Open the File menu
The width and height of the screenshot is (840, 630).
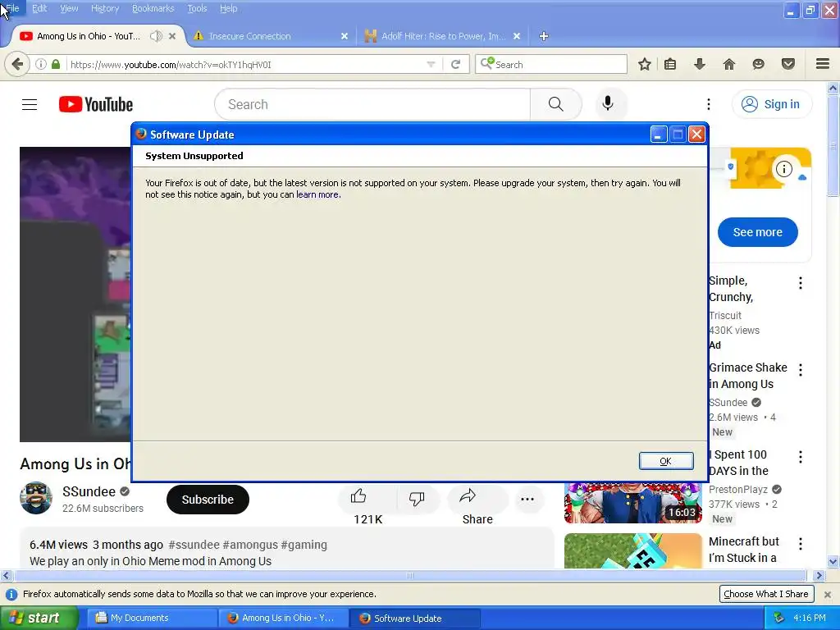click(11, 8)
